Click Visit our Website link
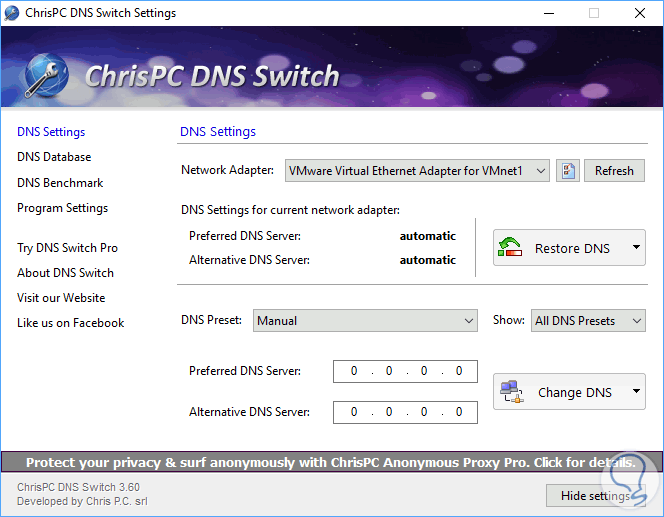The width and height of the screenshot is (664, 517). coord(61,298)
